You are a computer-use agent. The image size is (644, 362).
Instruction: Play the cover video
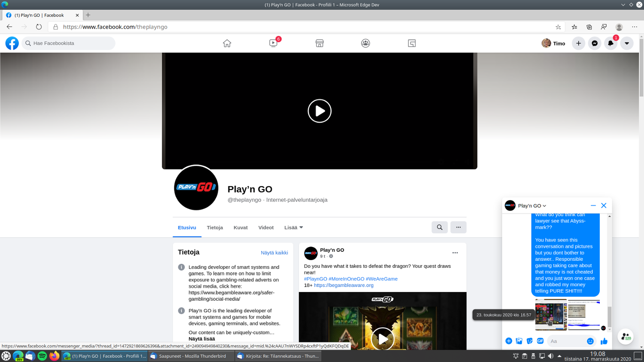point(319,111)
